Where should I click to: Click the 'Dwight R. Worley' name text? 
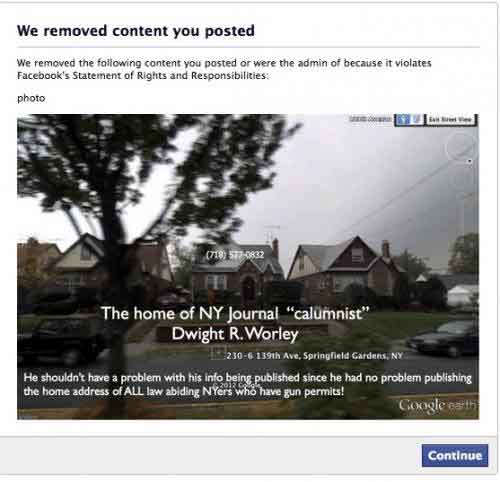tap(235, 334)
